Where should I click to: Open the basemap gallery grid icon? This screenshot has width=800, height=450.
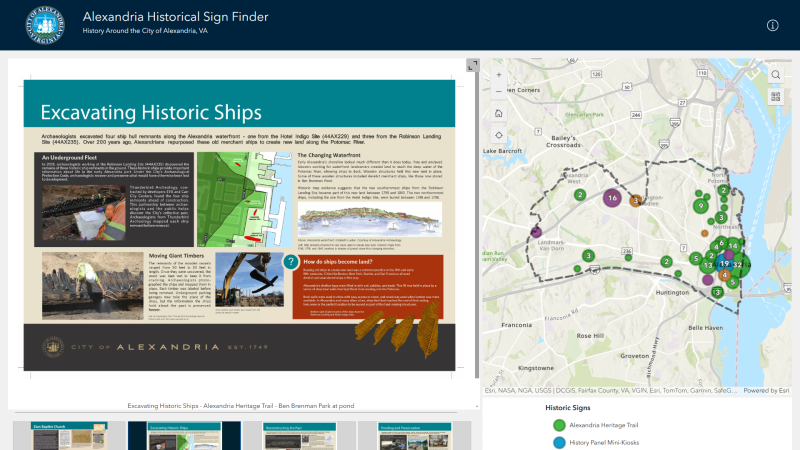coord(775,97)
